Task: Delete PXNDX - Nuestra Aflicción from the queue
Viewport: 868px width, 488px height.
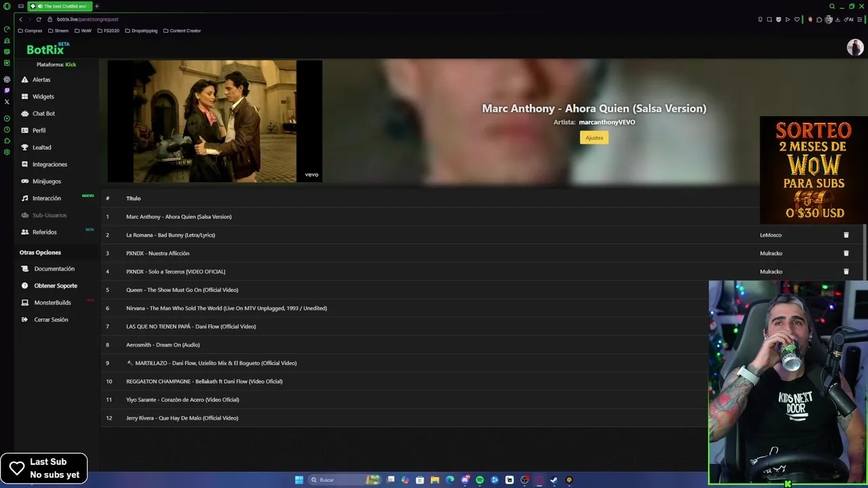Action: [x=846, y=253]
